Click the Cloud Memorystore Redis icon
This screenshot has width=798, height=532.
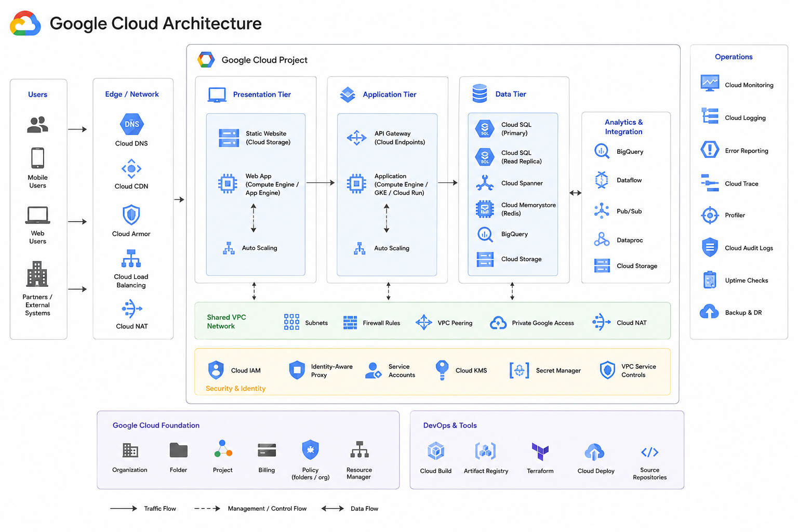[485, 209]
